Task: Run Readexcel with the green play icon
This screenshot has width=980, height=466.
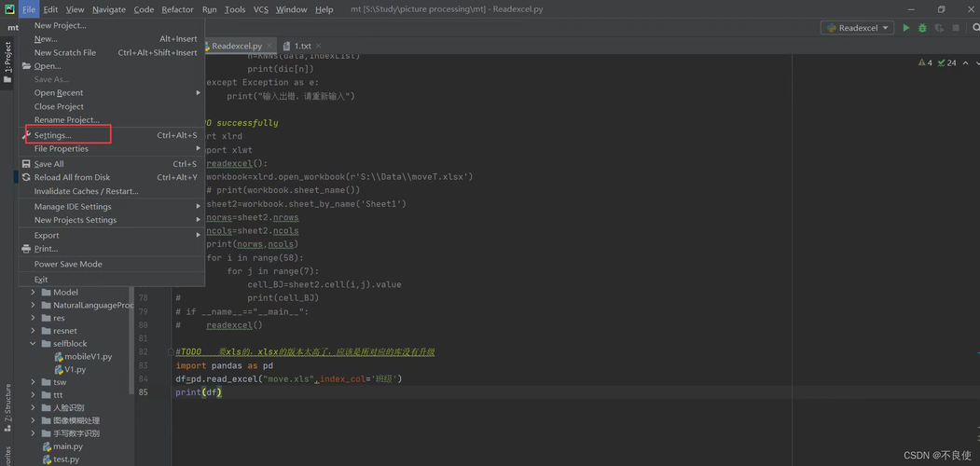Action: coord(905,27)
